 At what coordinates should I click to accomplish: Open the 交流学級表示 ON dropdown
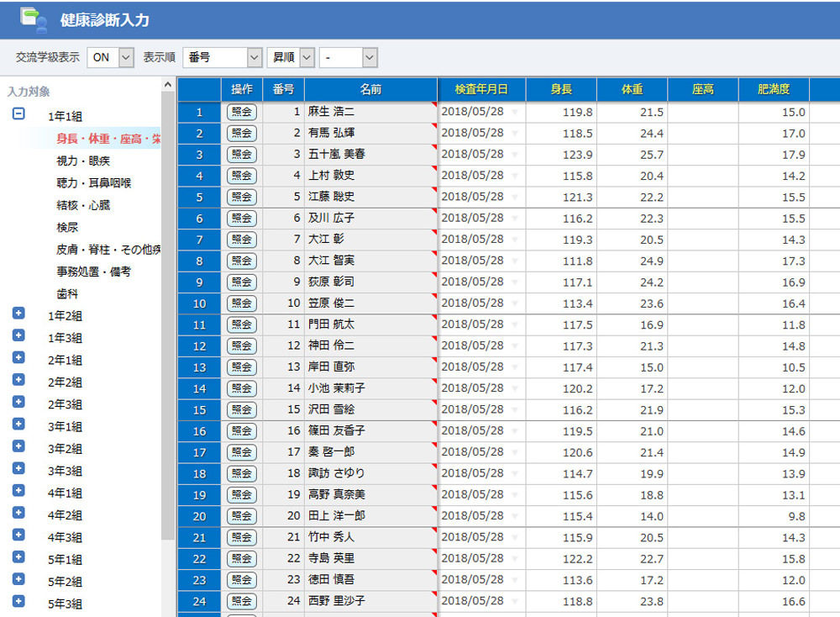click(126, 57)
